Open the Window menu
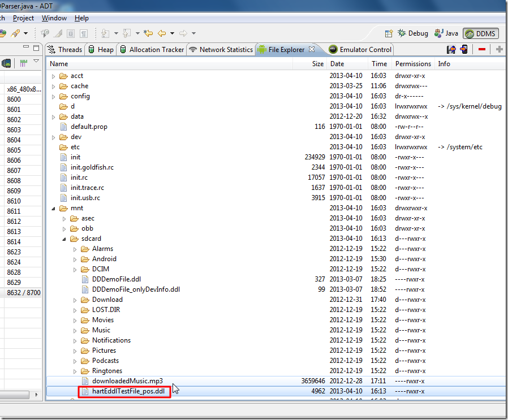508x420 pixels. (54, 18)
